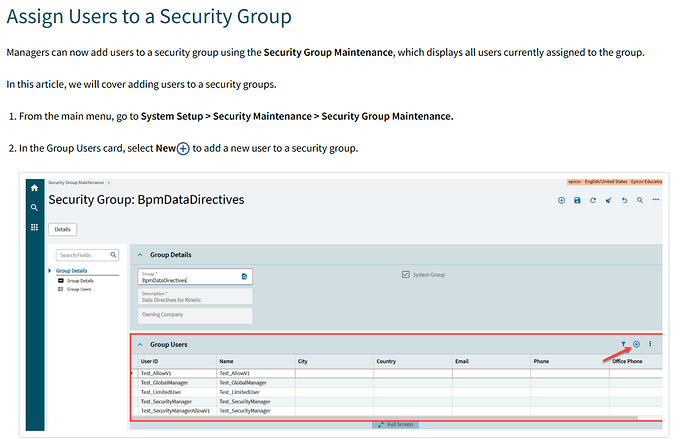The height and width of the screenshot is (443, 690).
Task: Open the sidebar search magnifier
Action: click(x=34, y=208)
